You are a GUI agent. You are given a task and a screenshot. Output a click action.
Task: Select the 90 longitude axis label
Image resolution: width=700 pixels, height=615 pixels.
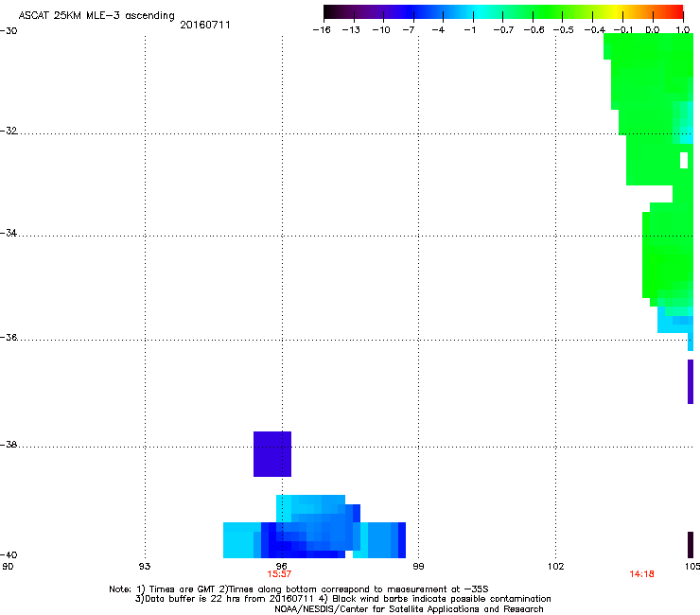pos(8,567)
